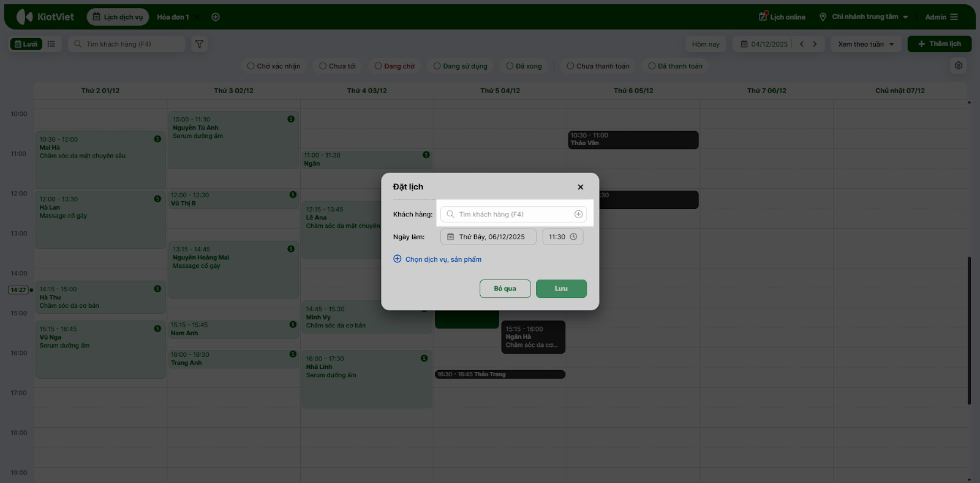
Task: Click Bỏ qua to cancel booking
Action: (505, 289)
